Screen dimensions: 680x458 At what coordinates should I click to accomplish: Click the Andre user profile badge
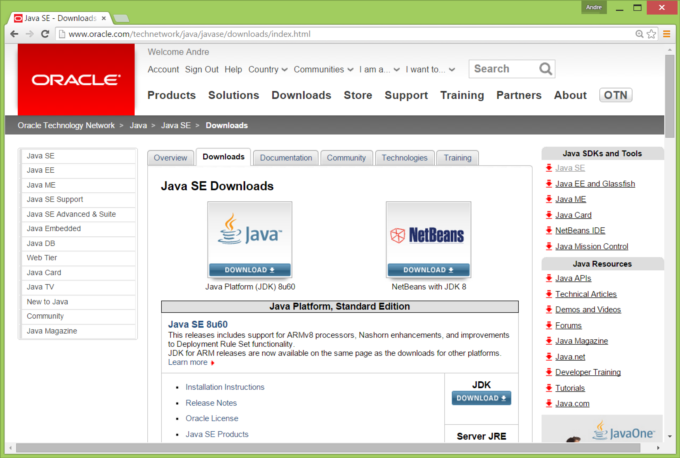(x=594, y=7)
